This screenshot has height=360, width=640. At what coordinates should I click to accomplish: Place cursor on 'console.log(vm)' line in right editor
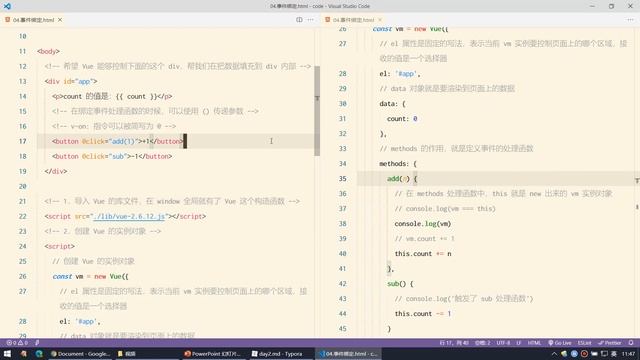[422, 224]
